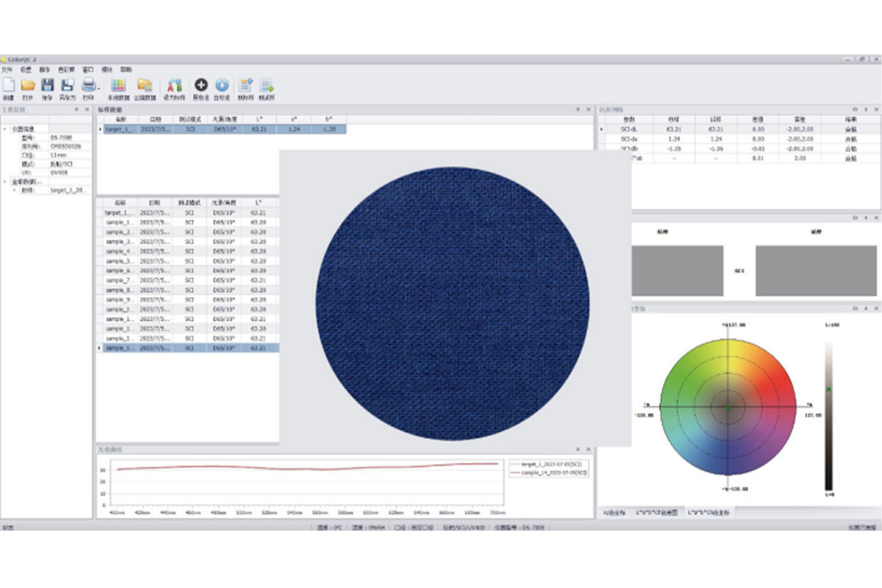
Task: Collapse the instrument info tree node
Action: (x=6, y=129)
